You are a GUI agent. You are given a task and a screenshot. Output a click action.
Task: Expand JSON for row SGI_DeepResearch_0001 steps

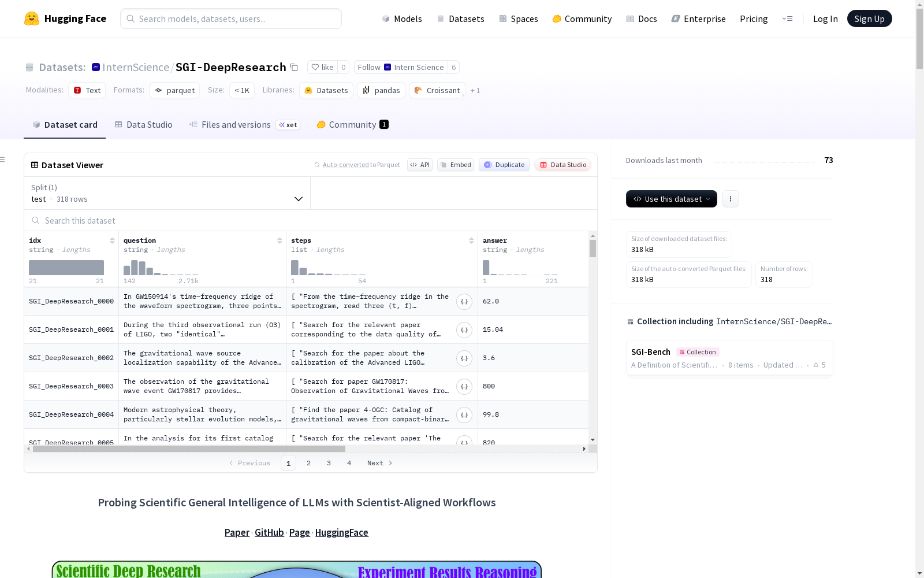coord(464,330)
